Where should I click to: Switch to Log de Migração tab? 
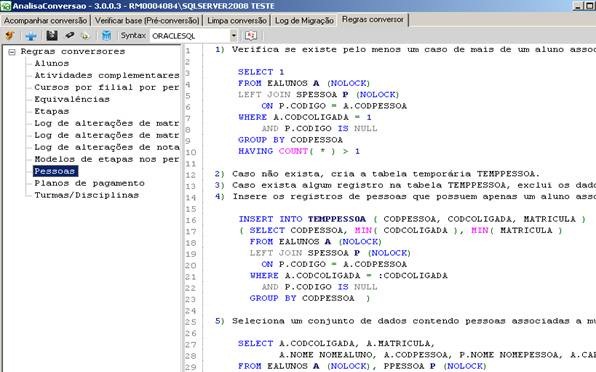[304, 21]
